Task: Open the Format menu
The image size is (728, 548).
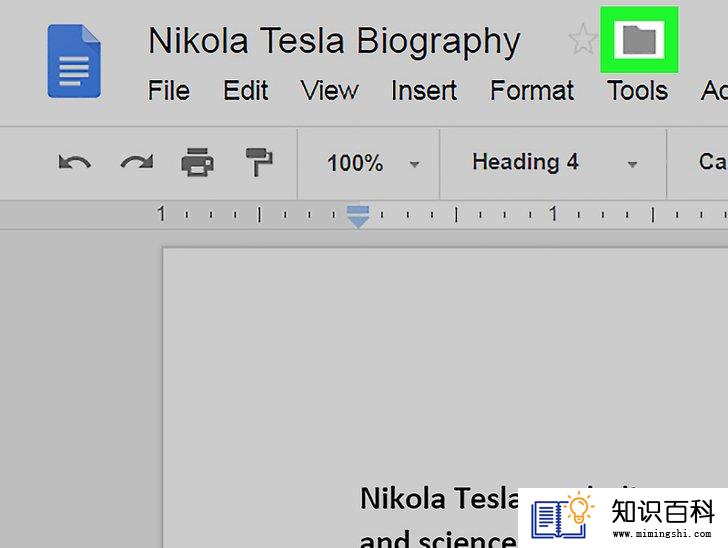Action: [532, 90]
